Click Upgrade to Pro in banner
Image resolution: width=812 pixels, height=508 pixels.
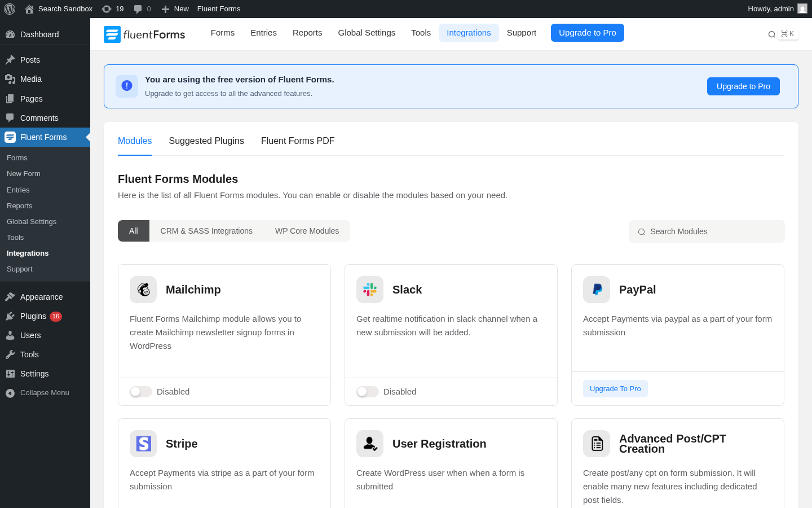point(743,86)
